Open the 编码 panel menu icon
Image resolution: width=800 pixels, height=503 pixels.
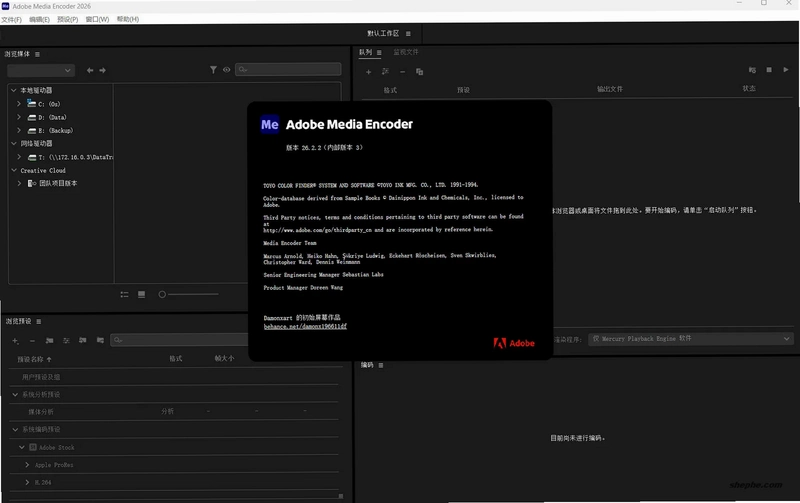click(381, 365)
